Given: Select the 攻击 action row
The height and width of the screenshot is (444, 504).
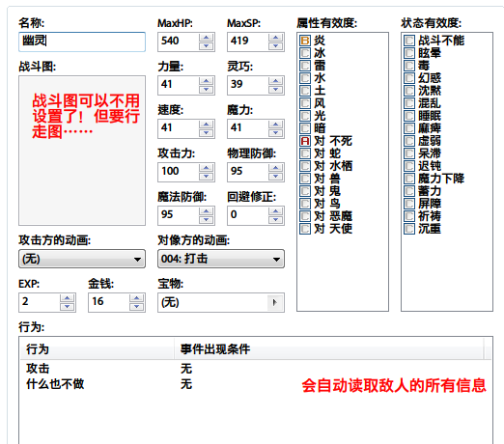Looking at the screenshot, I should pyautogui.click(x=256, y=369).
